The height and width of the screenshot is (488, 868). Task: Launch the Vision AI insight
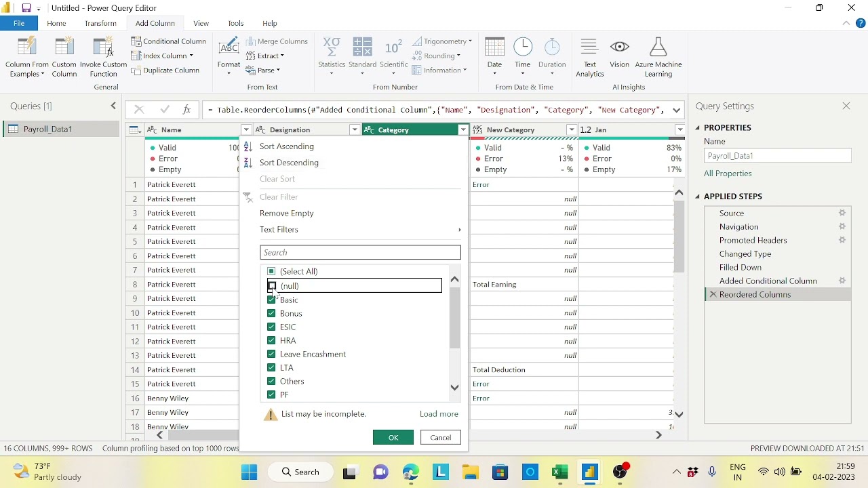pos(619,53)
